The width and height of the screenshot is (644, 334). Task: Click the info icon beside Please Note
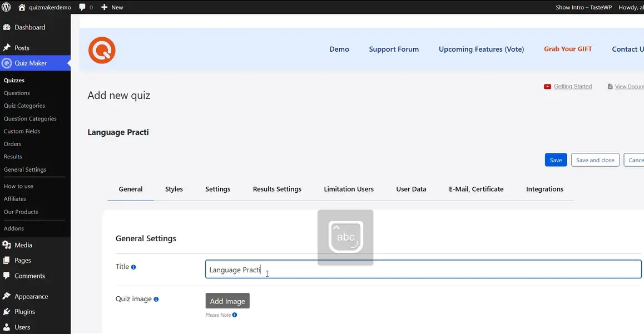(x=235, y=315)
